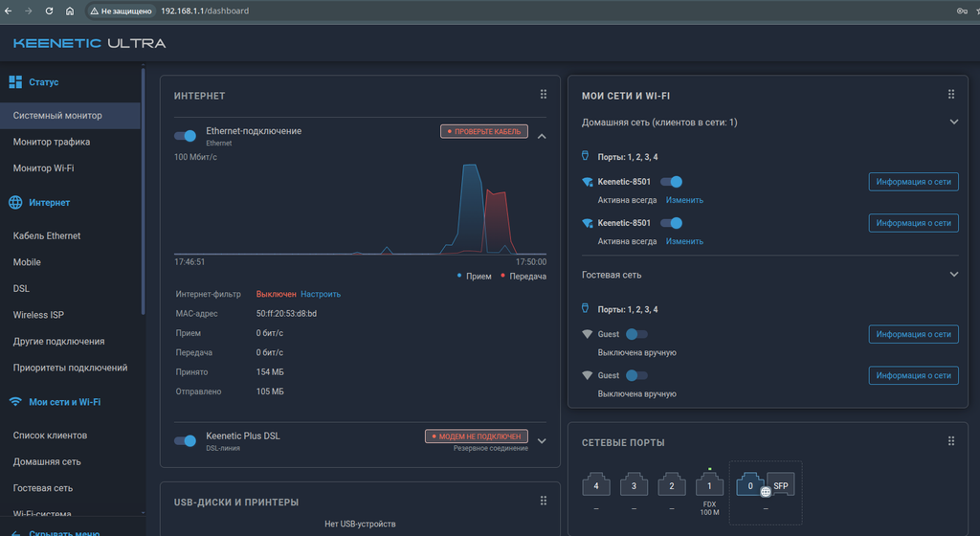Image resolution: width=980 pixels, height=536 pixels.
Task: Click the sidebar vertical scrollbar
Action: (144, 190)
